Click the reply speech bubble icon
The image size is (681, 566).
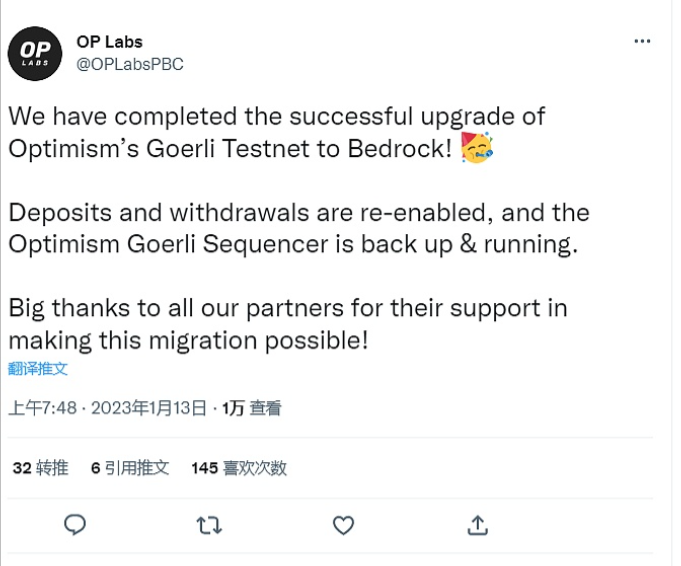[x=75, y=525]
